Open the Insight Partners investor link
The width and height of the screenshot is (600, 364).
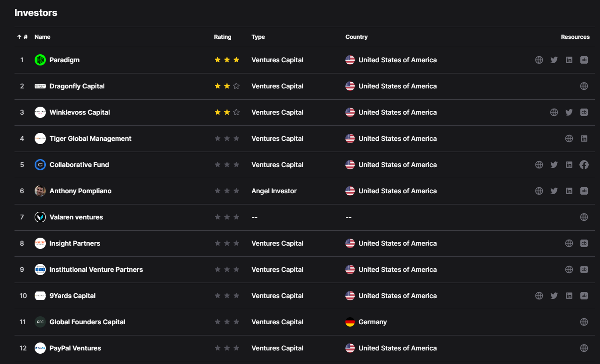(75, 243)
